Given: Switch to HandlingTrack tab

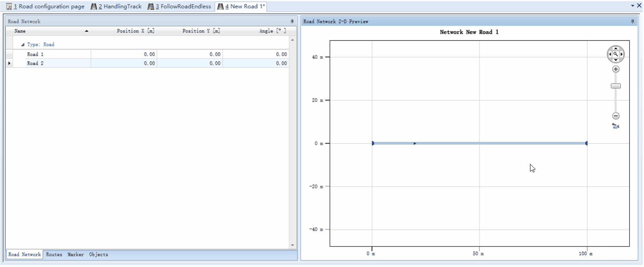Looking at the screenshot, I should pyautogui.click(x=116, y=6).
